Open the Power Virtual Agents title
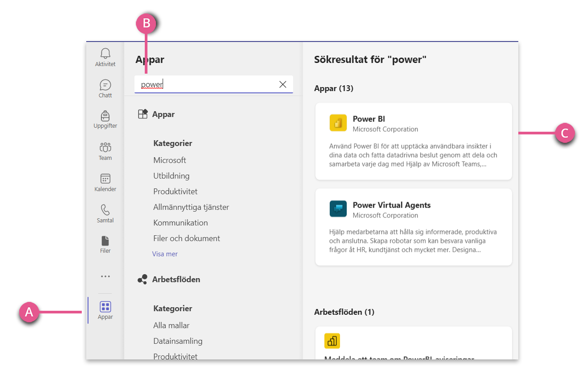The height and width of the screenshot is (388, 588). [392, 205]
